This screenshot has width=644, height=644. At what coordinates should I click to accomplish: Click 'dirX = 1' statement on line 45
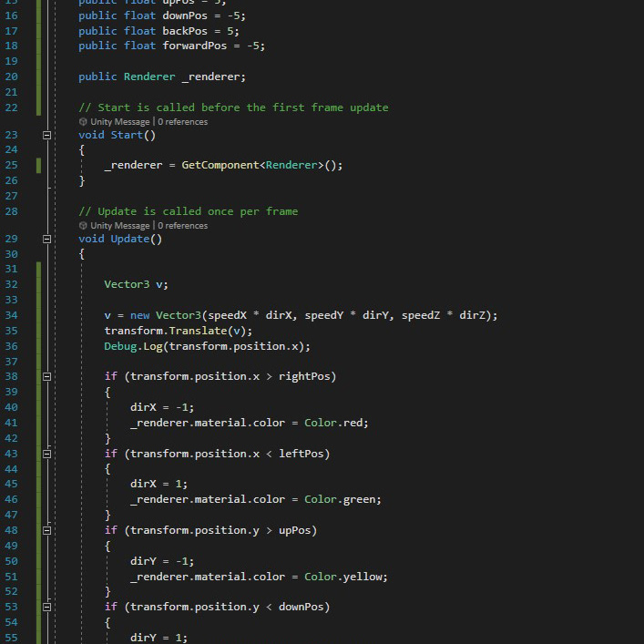(x=158, y=485)
